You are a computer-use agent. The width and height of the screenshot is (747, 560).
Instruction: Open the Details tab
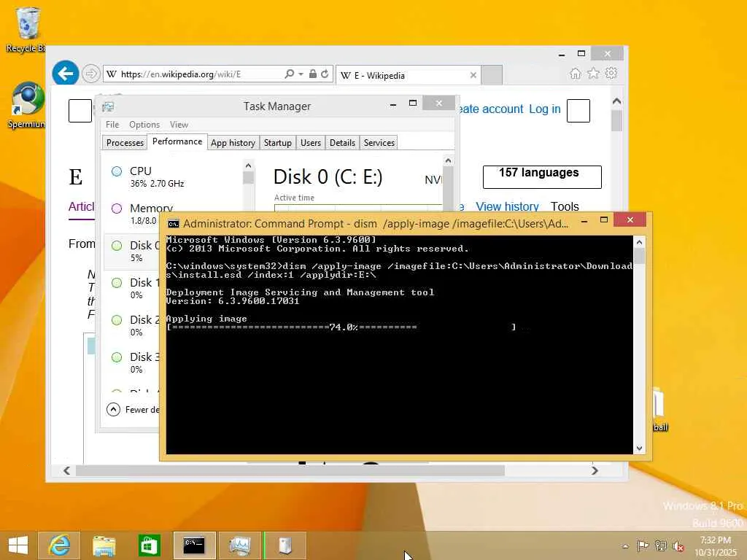coord(343,143)
